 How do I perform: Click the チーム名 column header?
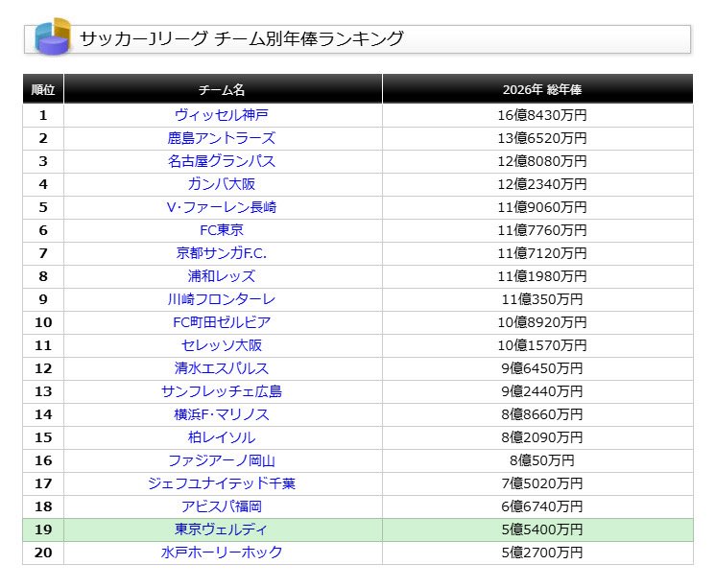click(223, 89)
